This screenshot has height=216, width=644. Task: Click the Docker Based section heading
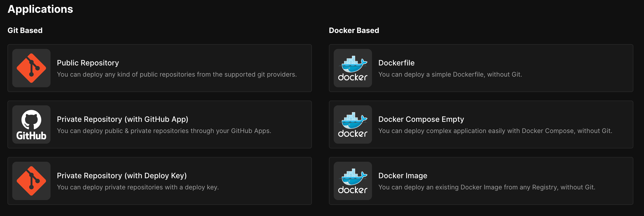354,30
